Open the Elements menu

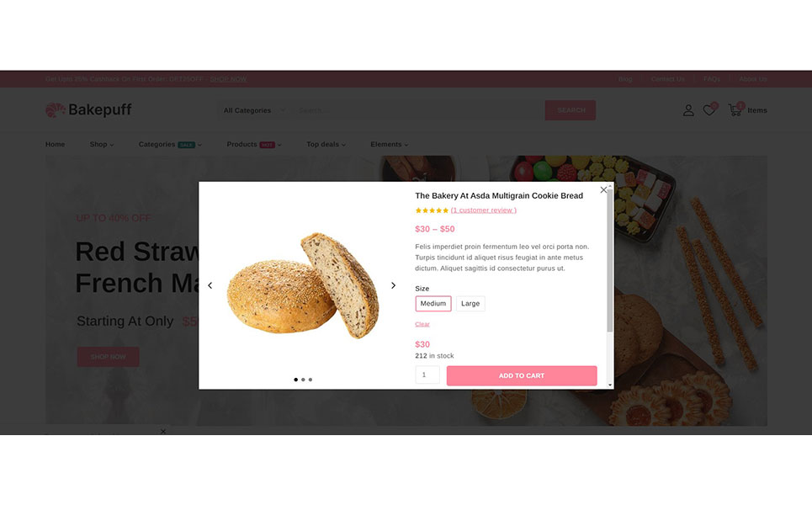tap(389, 145)
